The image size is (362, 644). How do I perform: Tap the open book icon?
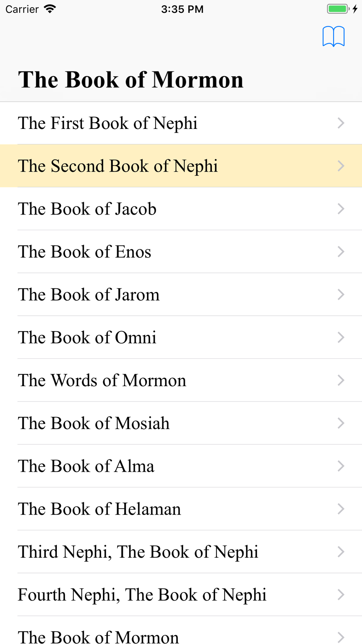point(333,36)
